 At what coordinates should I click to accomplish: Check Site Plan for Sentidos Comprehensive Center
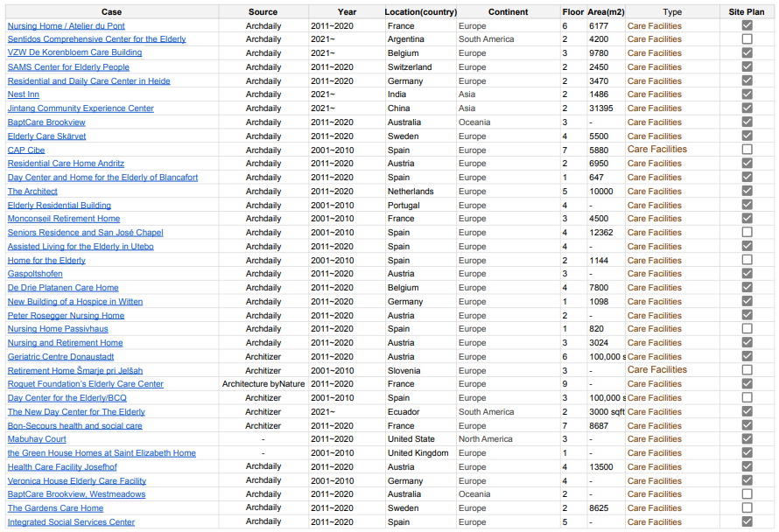coord(747,38)
